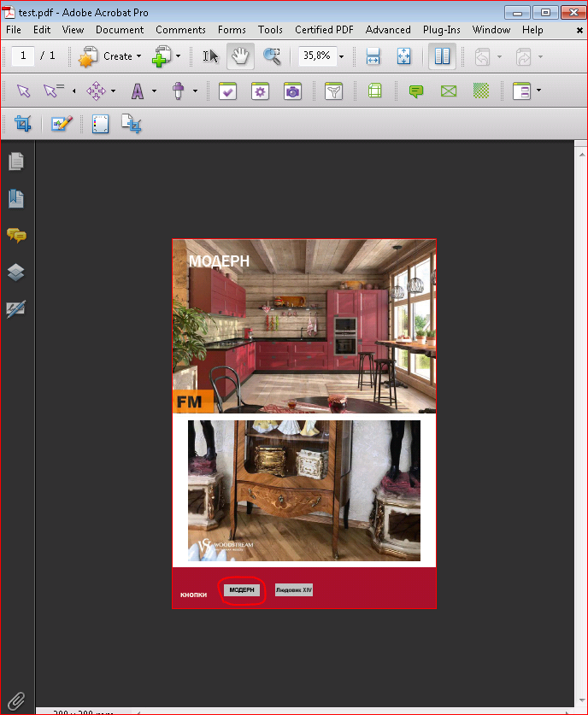Expand the Inspector panel dropdown arrow
Image resolution: width=588 pixels, height=715 pixels.
coord(538,91)
